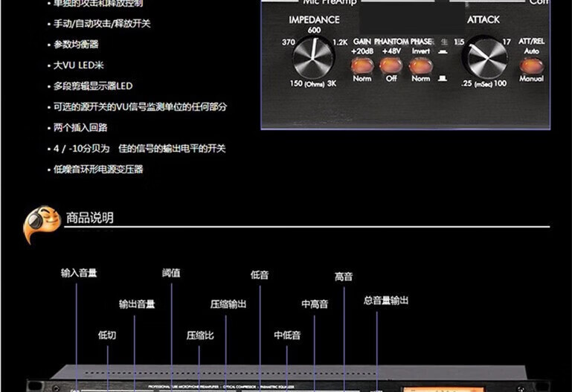This screenshot has width=572, height=392.
Task: Select the 总音量输出 label
Action: tap(386, 301)
